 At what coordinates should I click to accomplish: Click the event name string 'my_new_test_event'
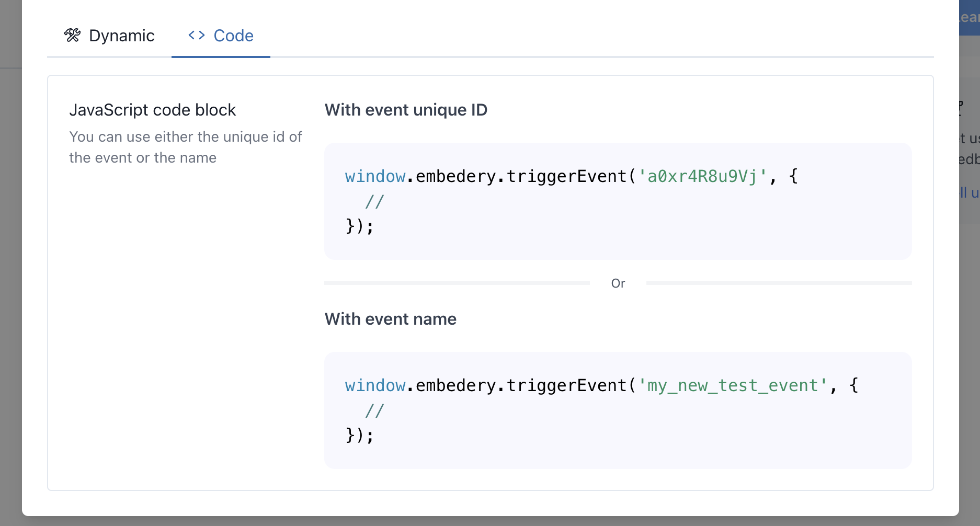click(x=733, y=386)
